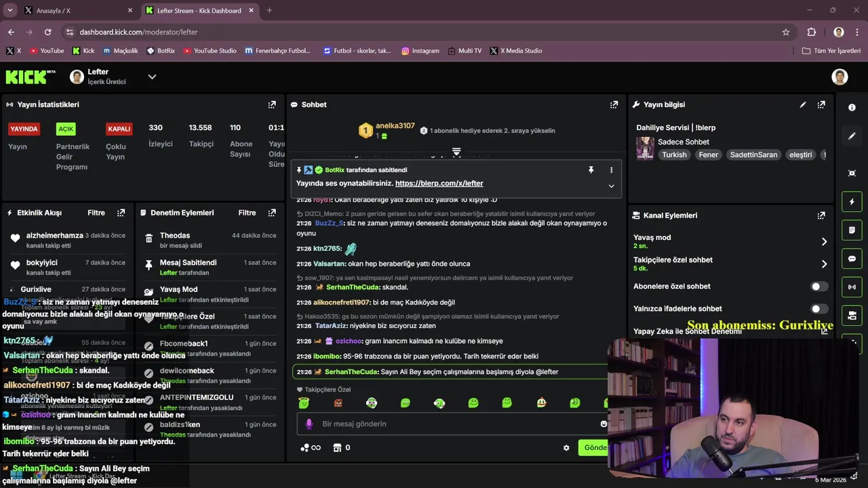
Task: Open the channel points infinity icon
Action: coord(311,447)
